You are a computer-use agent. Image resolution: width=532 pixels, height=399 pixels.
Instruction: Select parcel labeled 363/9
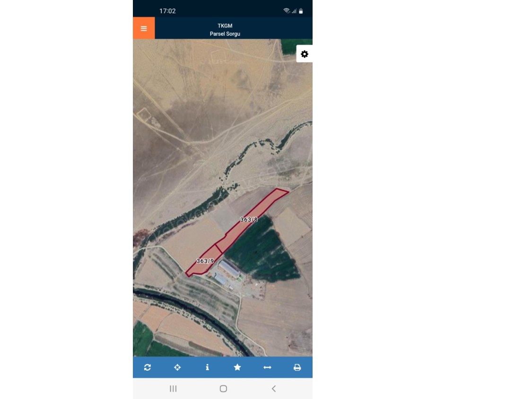[x=205, y=261]
